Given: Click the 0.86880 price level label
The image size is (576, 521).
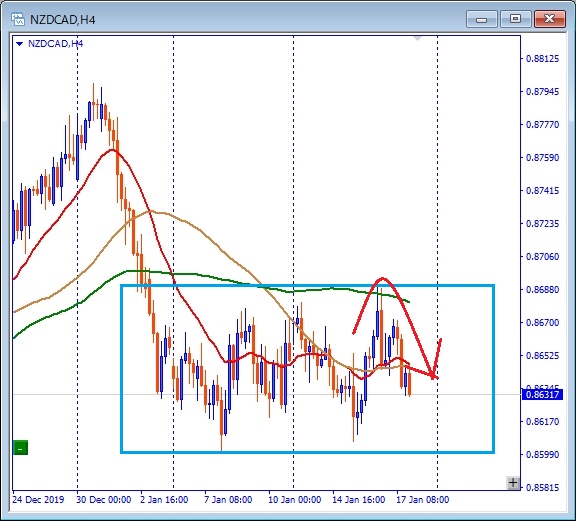Looking at the screenshot, I should 543,290.
